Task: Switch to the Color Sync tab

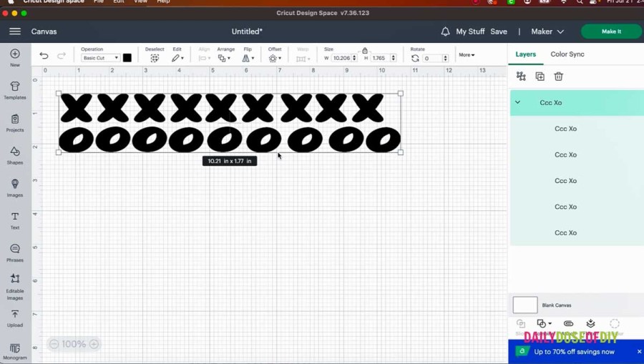Action: (567, 54)
